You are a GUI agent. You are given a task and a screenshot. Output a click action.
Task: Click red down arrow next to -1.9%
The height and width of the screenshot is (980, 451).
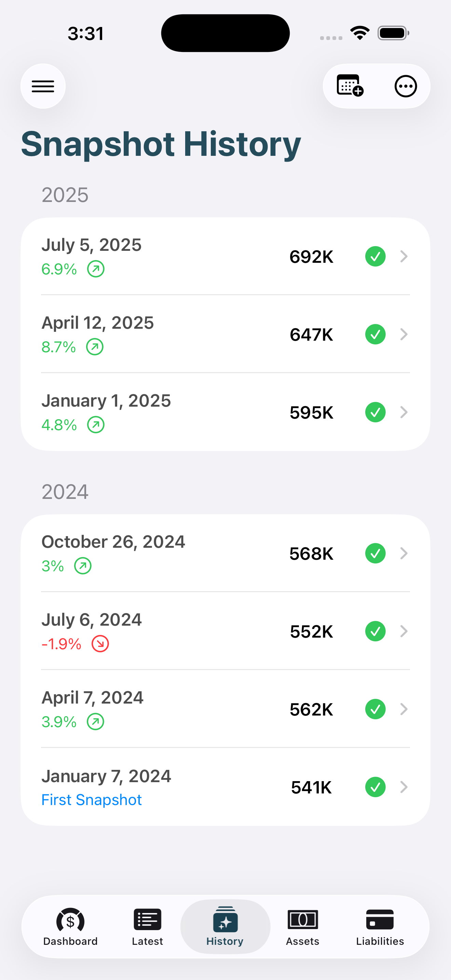100,644
